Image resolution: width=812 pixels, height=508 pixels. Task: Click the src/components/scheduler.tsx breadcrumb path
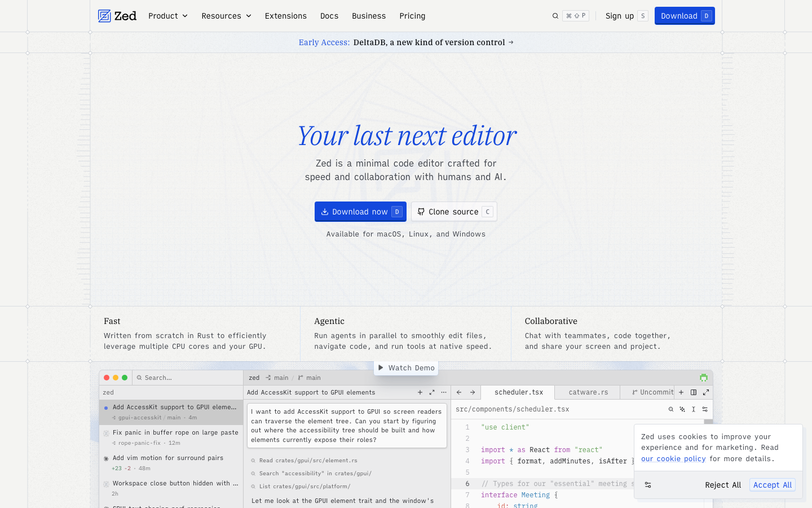point(512,409)
